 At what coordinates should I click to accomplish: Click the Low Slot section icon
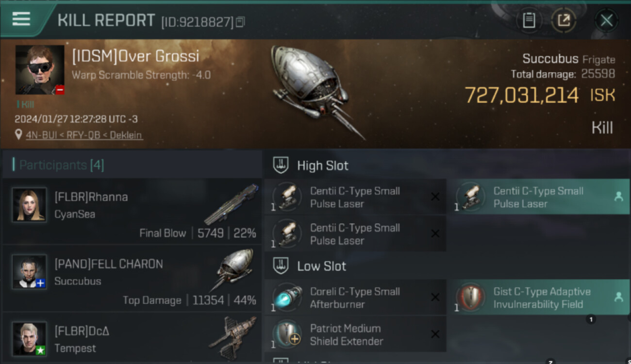pos(281,266)
